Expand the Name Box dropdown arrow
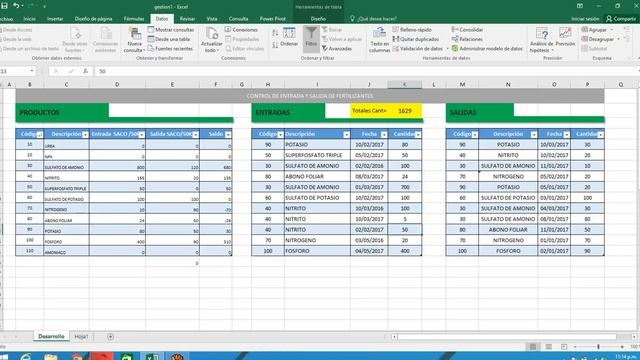Image resolution: width=640 pixels, height=360 pixels. [x=32, y=71]
